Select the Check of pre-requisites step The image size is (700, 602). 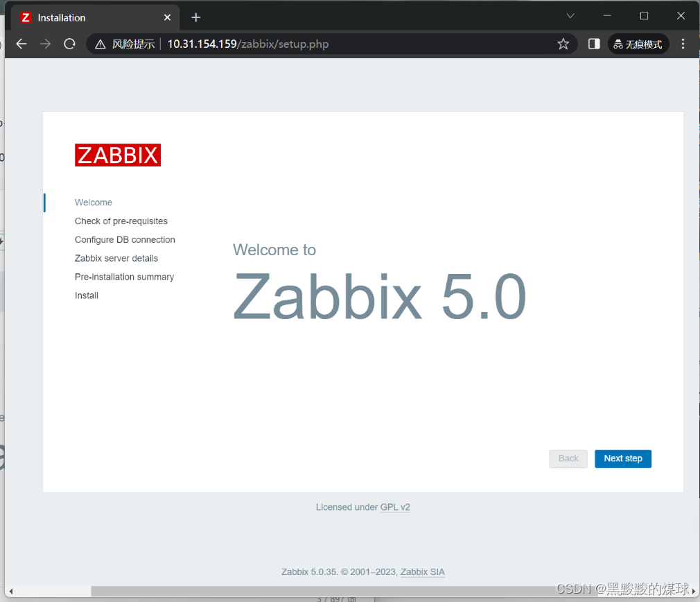pyautogui.click(x=121, y=221)
